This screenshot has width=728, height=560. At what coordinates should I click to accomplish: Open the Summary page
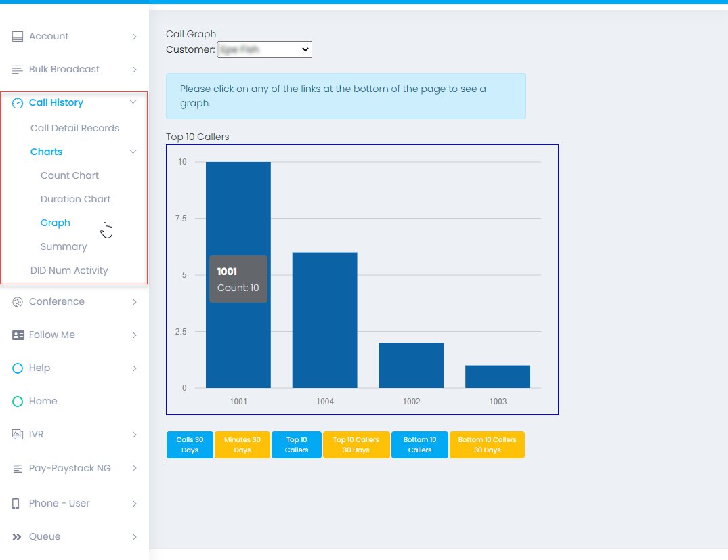click(64, 246)
